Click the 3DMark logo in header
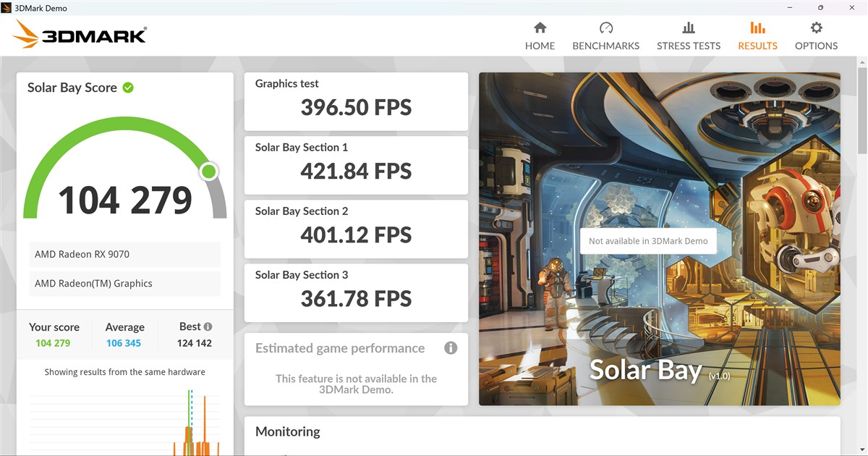Screen dimensions: 868x456 coord(80,34)
